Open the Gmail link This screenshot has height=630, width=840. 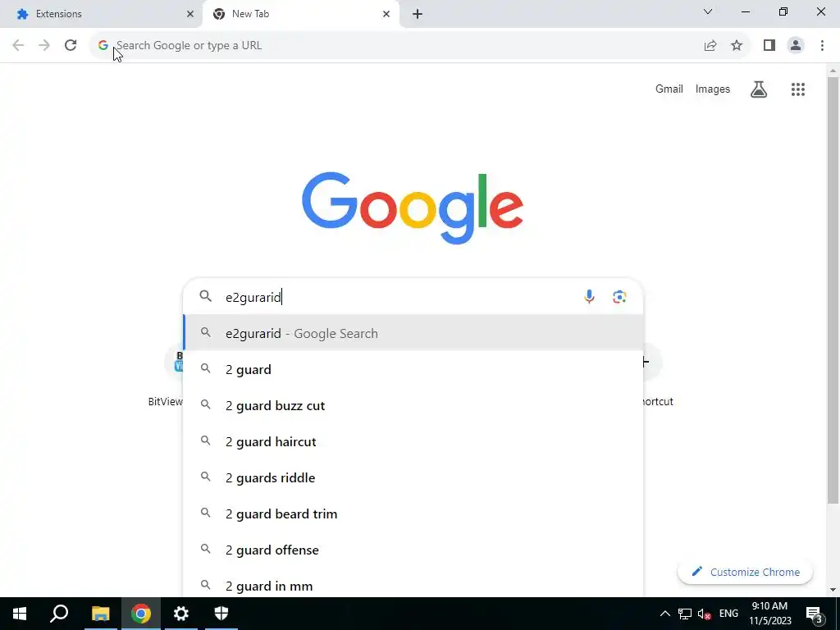pos(669,89)
